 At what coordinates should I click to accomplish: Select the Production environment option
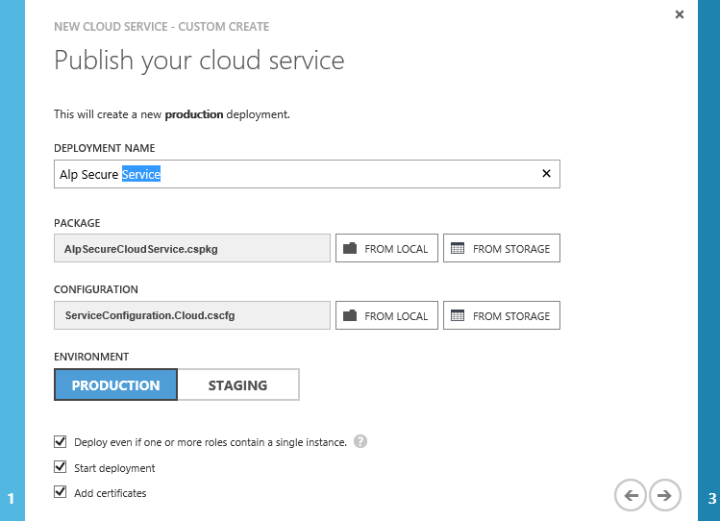[116, 385]
